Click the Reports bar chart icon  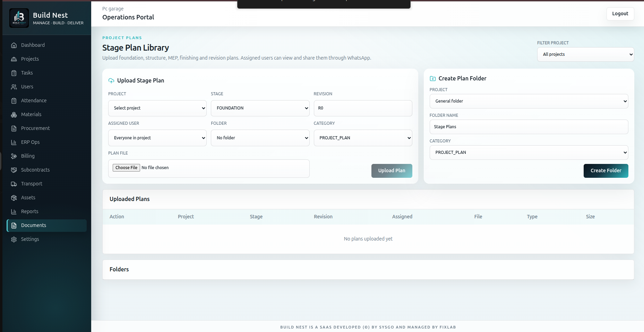coord(14,211)
